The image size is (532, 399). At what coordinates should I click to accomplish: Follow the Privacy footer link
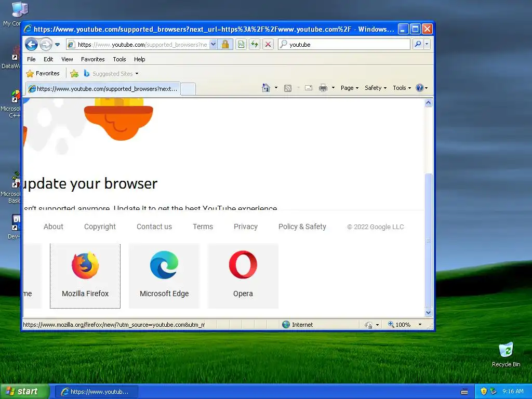[x=246, y=227]
